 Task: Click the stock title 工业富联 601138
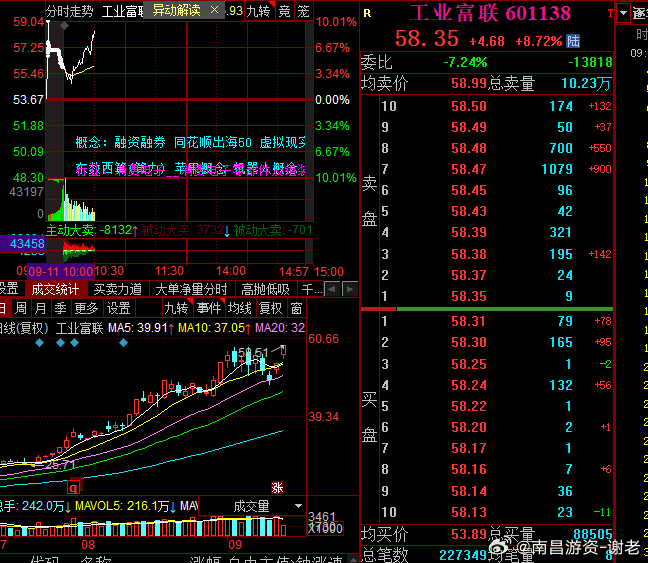tap(491, 13)
